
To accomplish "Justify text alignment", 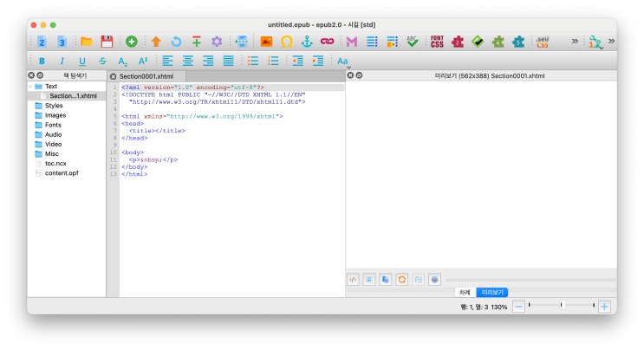I will click(x=228, y=62).
